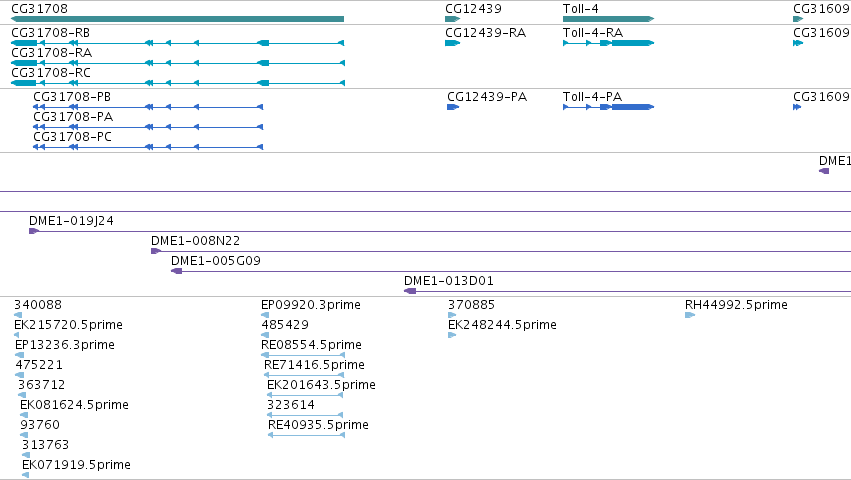Click the DME1-013D01 clone label

click(449, 281)
